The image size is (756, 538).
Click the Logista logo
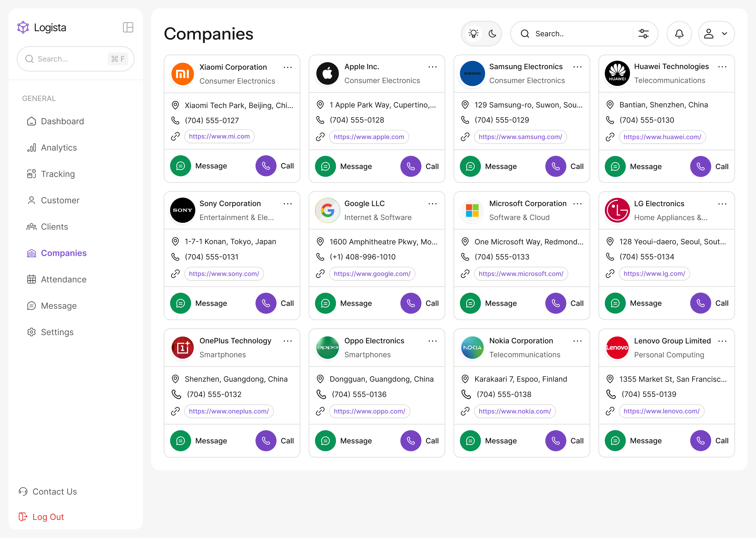[42, 27]
